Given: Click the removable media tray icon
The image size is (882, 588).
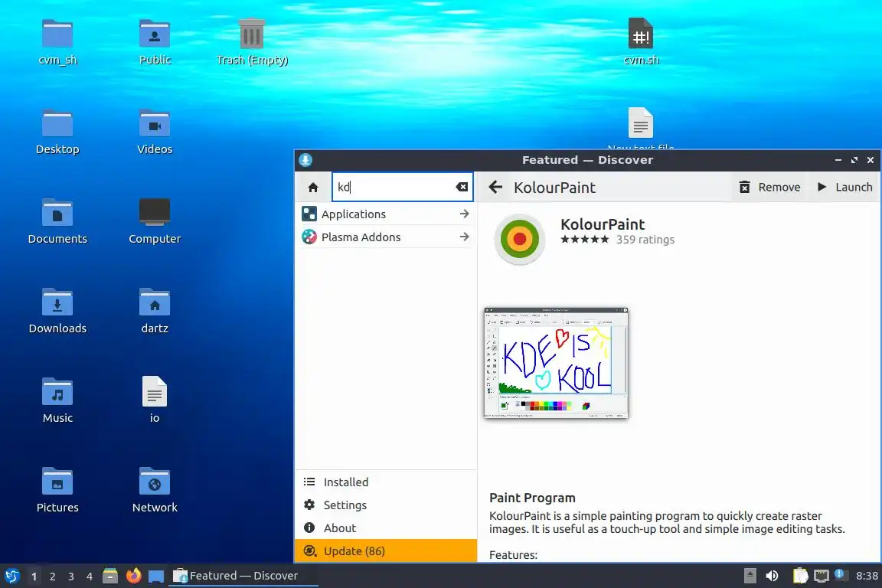Looking at the screenshot, I should [750, 576].
